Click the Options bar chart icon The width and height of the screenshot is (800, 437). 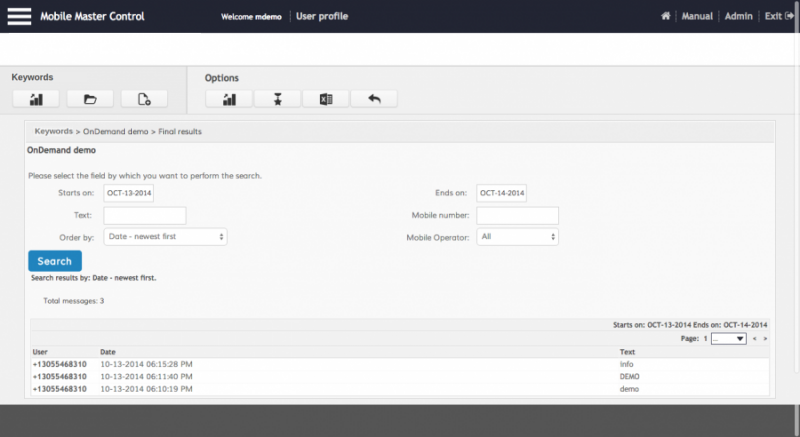point(228,99)
